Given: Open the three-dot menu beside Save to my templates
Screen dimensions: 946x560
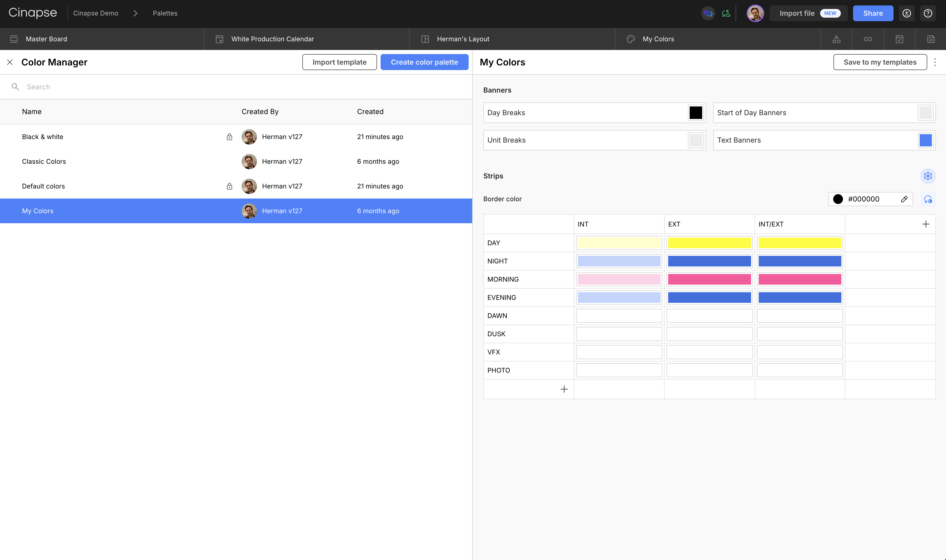Looking at the screenshot, I should click(x=935, y=62).
